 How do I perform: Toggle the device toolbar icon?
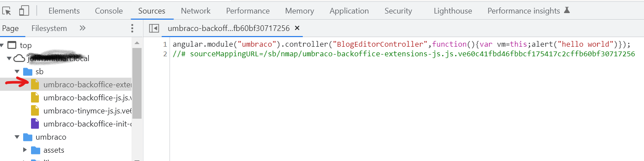[24, 10]
